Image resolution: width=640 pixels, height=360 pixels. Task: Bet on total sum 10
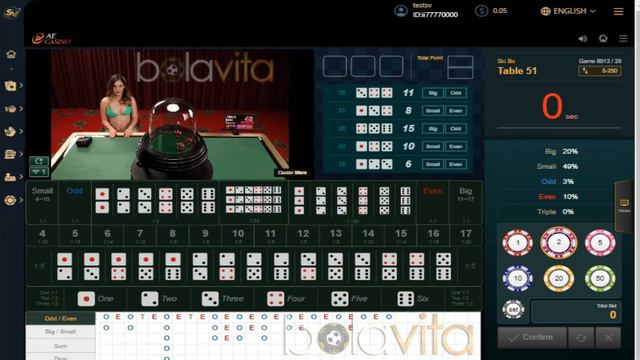[x=238, y=236]
